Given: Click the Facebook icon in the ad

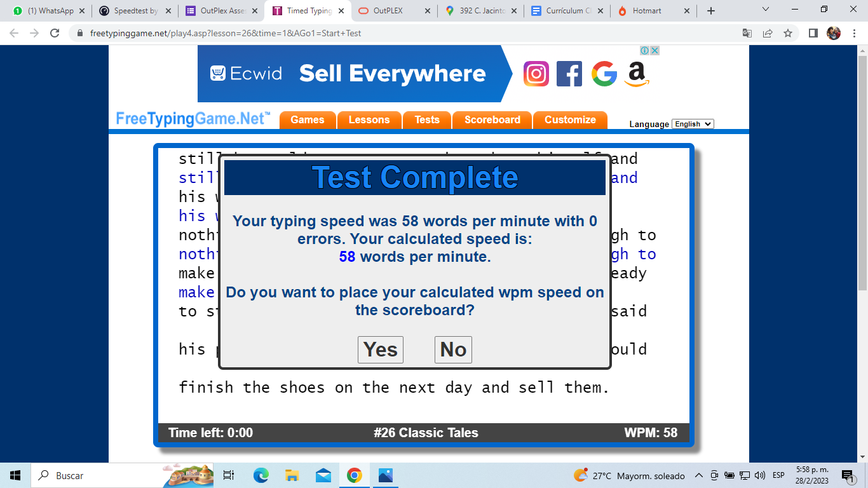Looking at the screenshot, I should click(x=569, y=74).
